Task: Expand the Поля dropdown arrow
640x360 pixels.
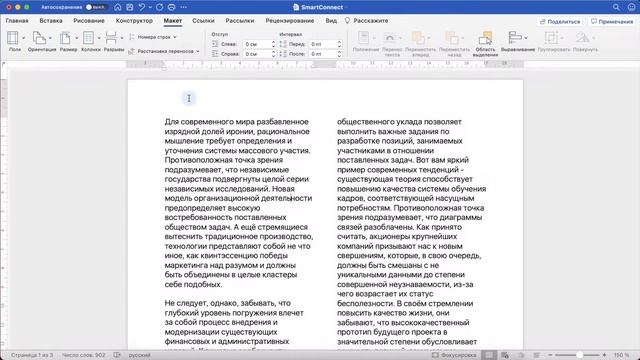Action: (x=23, y=38)
